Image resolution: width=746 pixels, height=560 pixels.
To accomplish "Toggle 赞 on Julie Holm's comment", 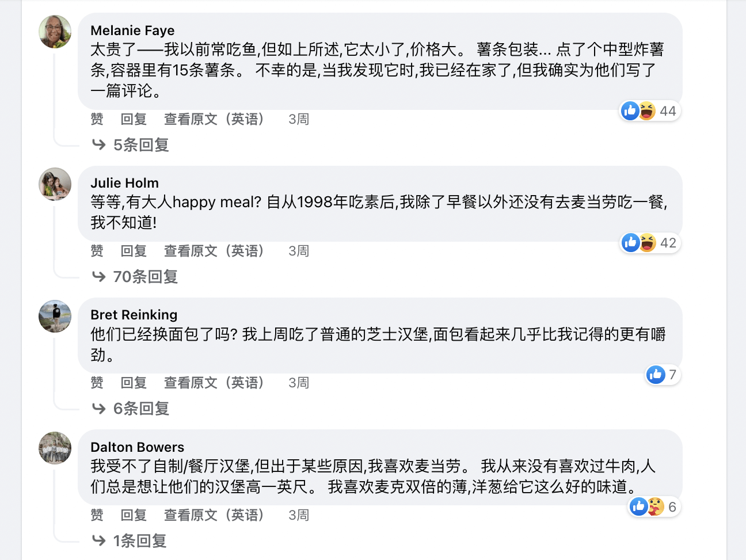I will [x=97, y=251].
